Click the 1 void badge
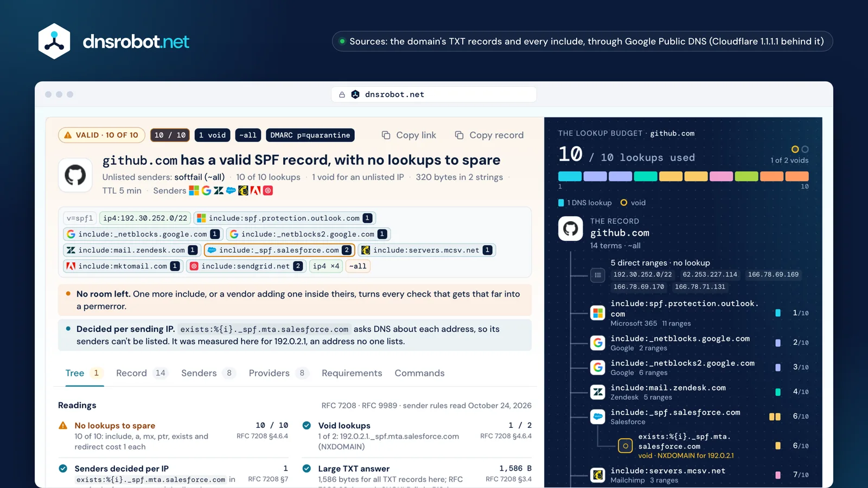Screen dimensions: 868x488 (212, 135)
